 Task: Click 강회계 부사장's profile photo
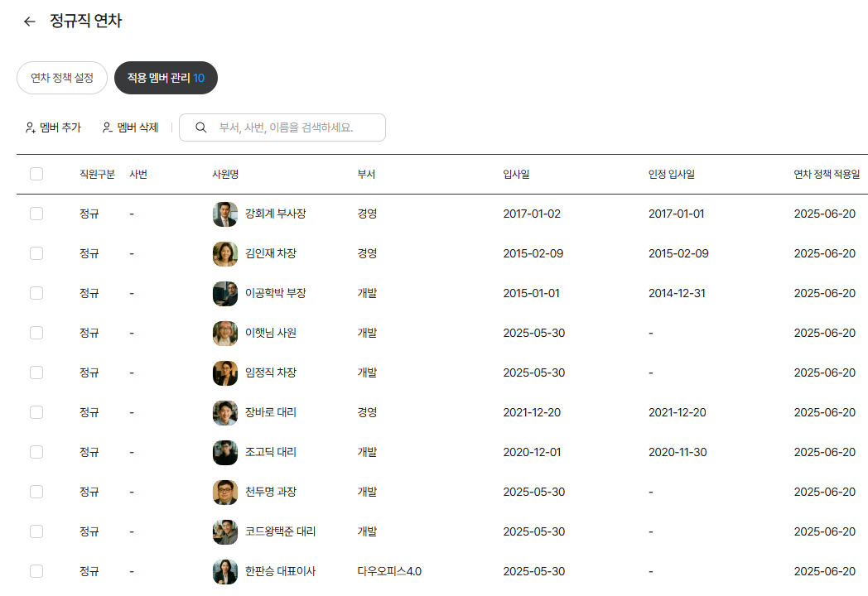(225, 214)
